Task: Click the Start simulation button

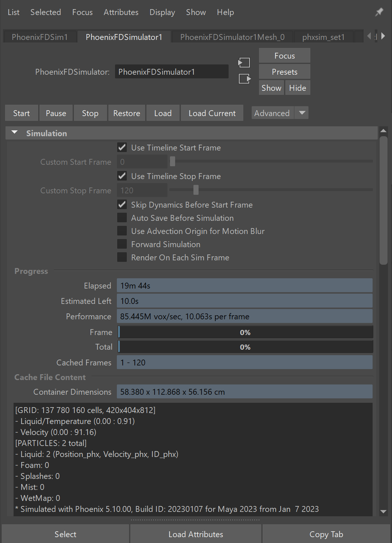Action: (22, 113)
